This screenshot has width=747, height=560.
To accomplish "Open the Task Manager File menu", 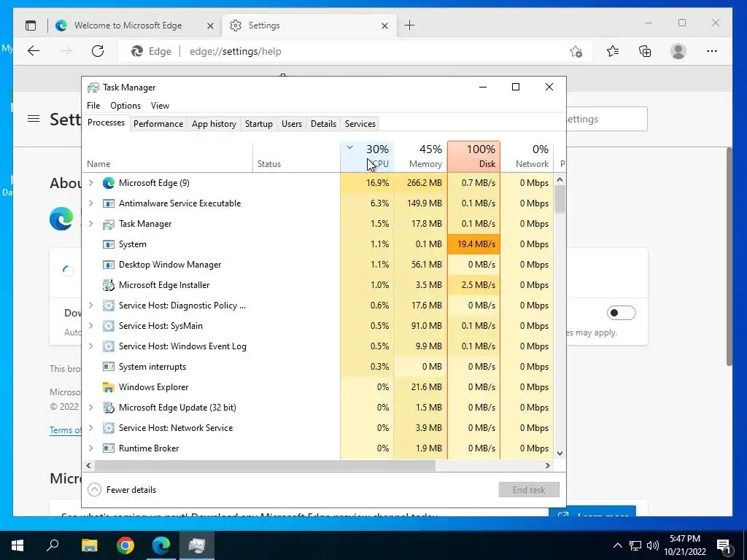I will [x=93, y=106].
